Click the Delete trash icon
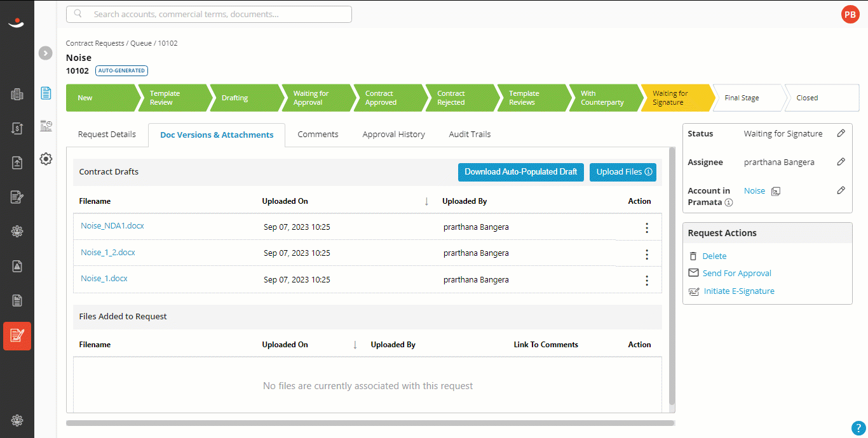 [693, 256]
